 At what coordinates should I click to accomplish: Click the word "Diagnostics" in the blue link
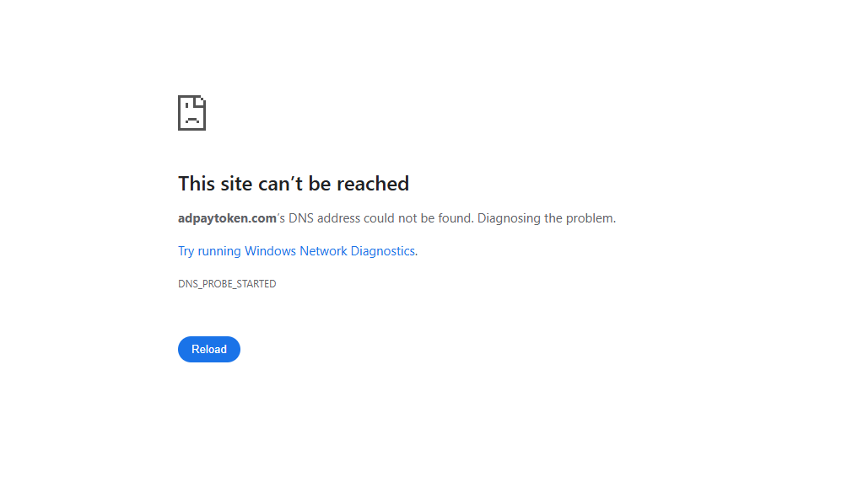pos(382,251)
